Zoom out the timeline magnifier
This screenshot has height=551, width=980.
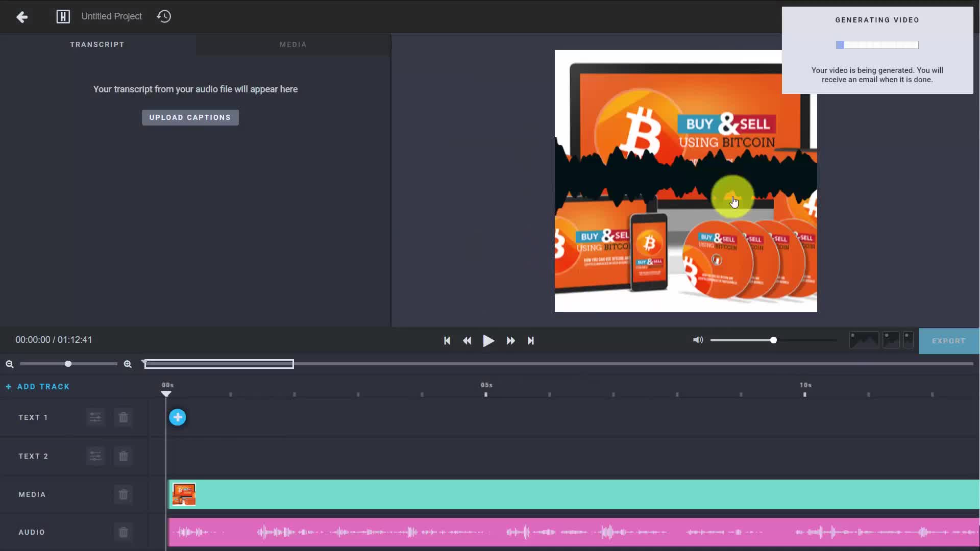pos(10,364)
